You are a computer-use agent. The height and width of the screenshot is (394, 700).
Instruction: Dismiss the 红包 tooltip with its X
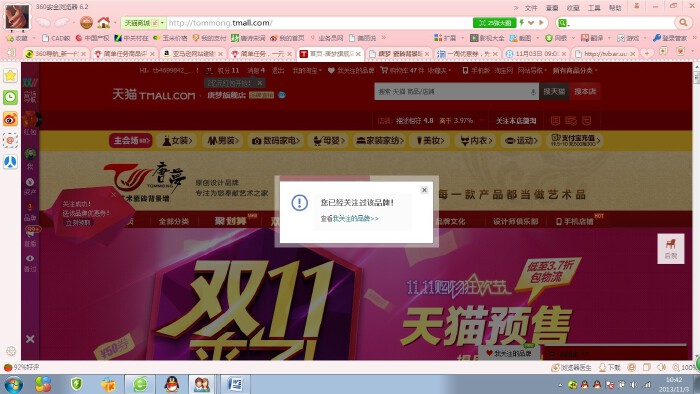(x=260, y=83)
